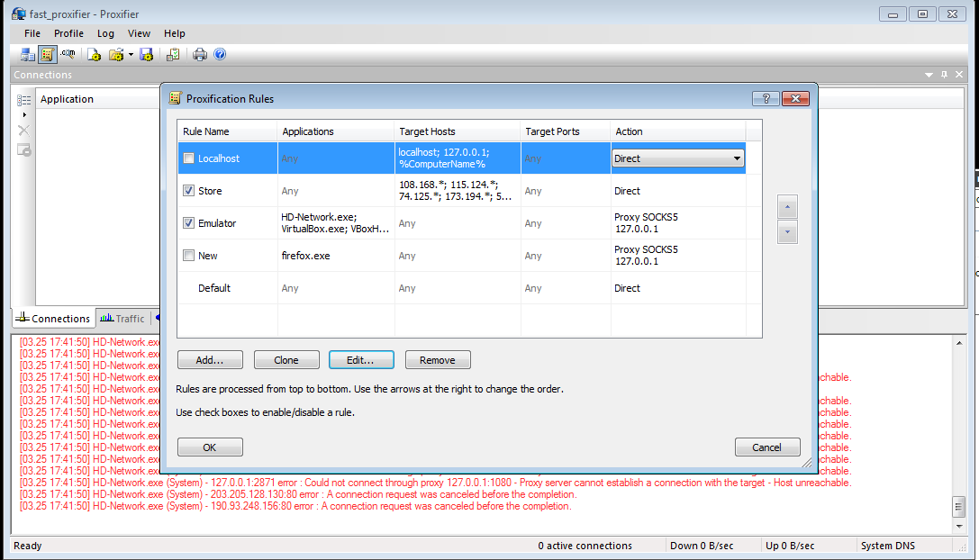Click the Clone button
The image size is (979, 560).
[x=286, y=360]
